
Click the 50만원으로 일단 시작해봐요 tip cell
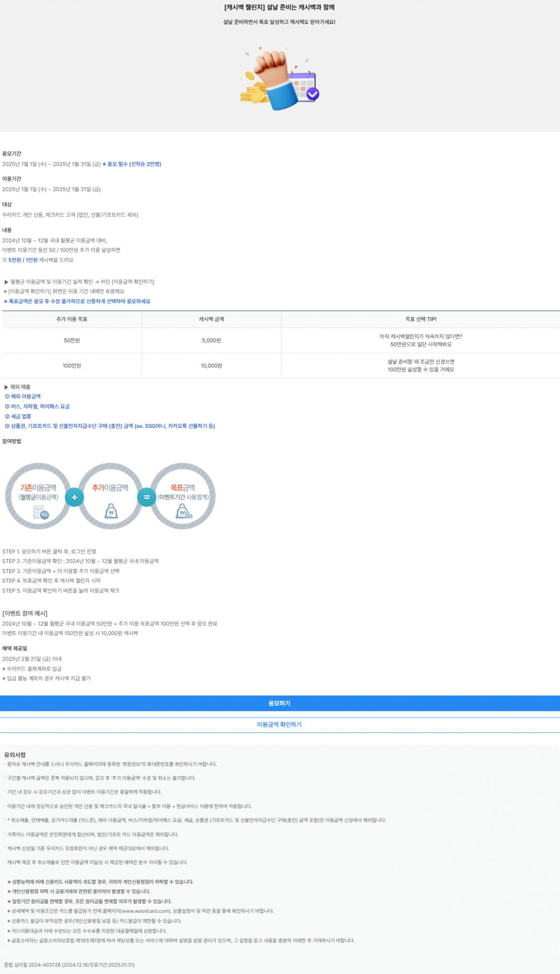click(x=421, y=340)
